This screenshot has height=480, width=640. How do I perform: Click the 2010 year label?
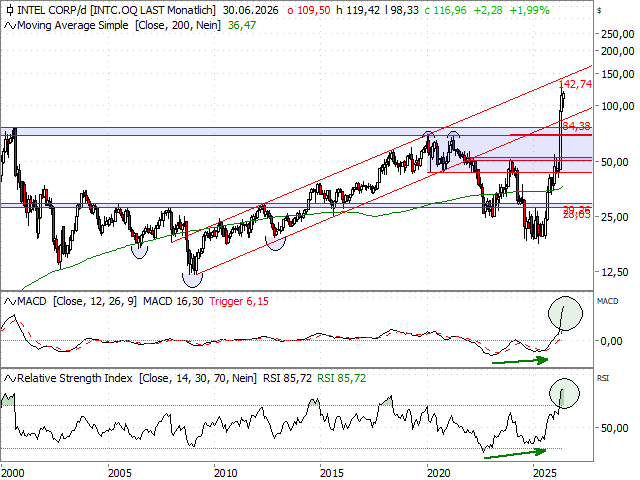pyautogui.click(x=226, y=473)
